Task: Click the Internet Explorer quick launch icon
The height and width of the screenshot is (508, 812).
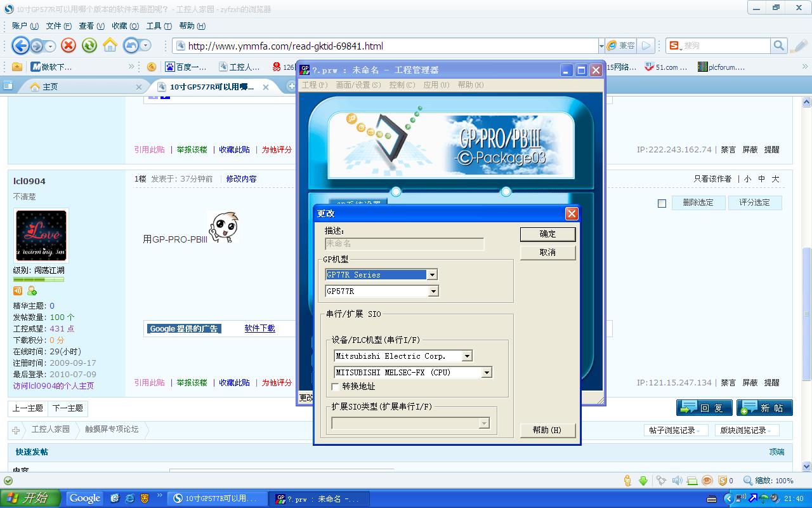Action: coord(130,498)
